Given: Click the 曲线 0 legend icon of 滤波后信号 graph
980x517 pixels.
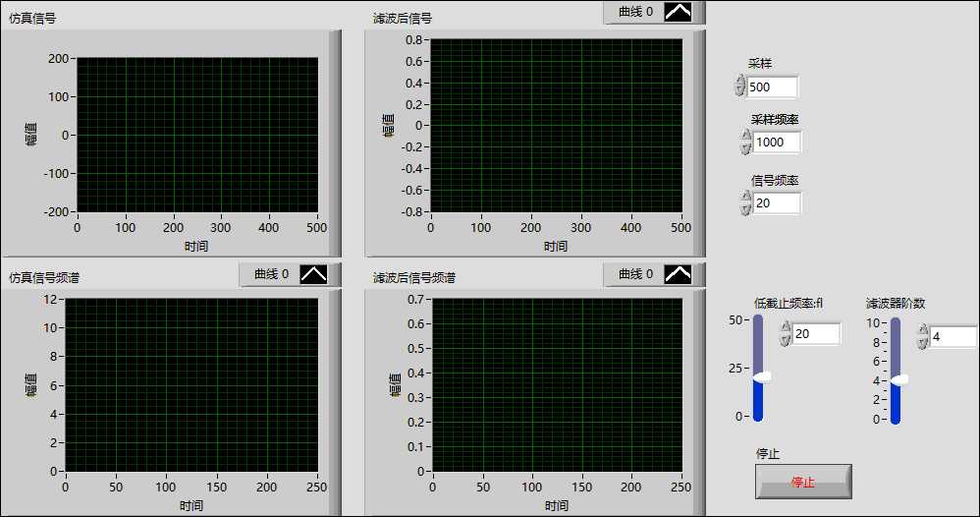Looking at the screenshot, I should tap(678, 11).
